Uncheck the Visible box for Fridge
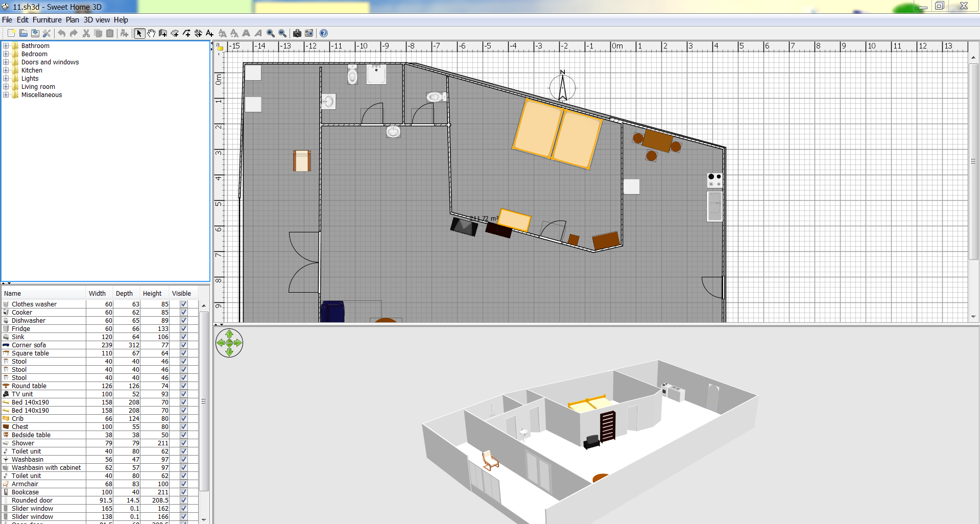 point(184,329)
